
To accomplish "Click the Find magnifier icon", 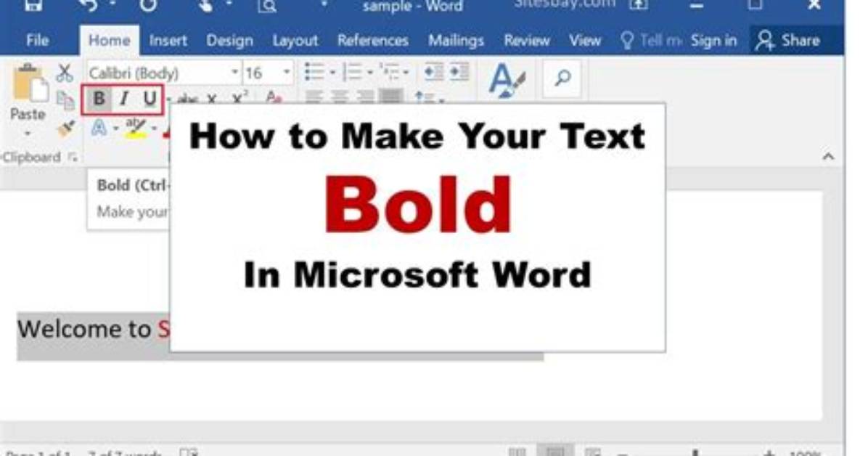I will click(x=562, y=78).
